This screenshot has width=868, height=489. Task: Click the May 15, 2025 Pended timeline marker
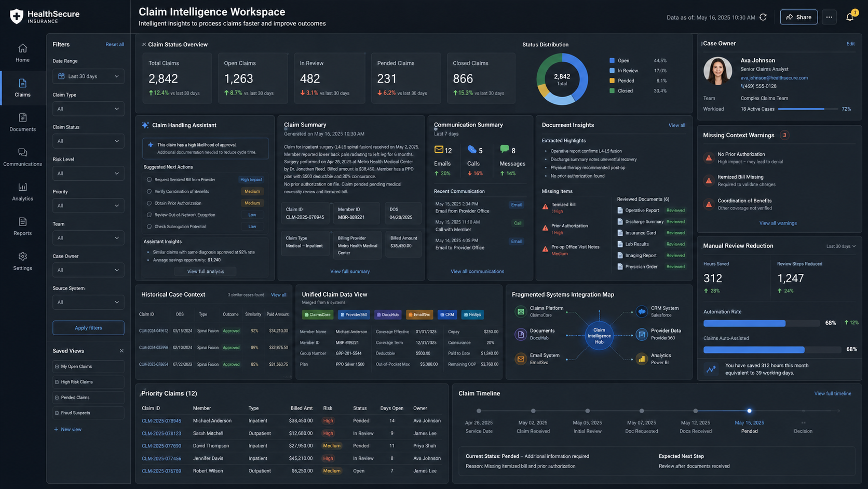[749, 411]
